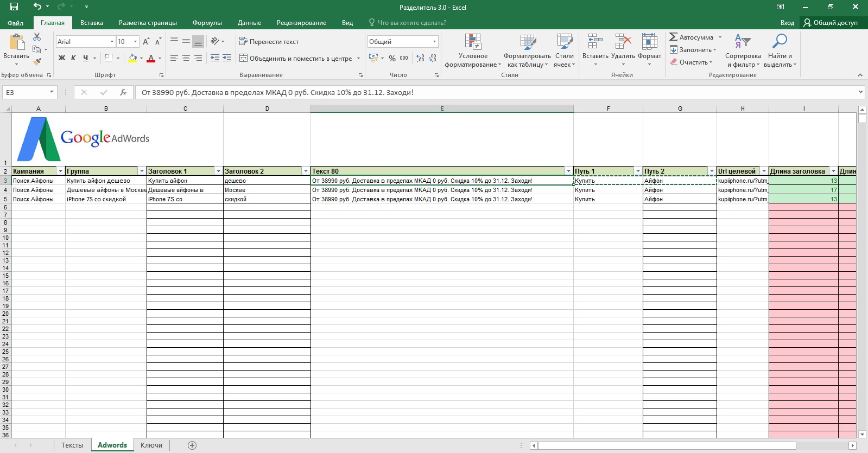Toggle middle vertical alignment
This screenshot has width=868, height=453.
pos(186,41)
